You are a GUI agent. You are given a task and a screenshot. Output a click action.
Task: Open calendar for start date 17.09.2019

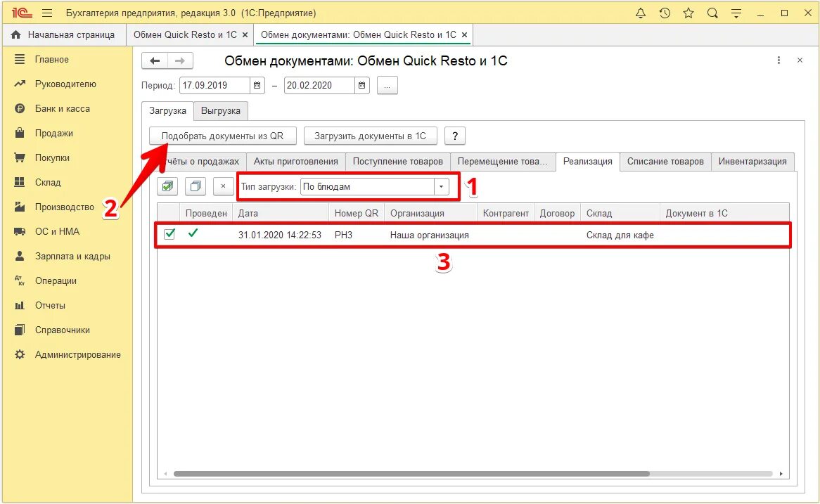click(x=257, y=85)
